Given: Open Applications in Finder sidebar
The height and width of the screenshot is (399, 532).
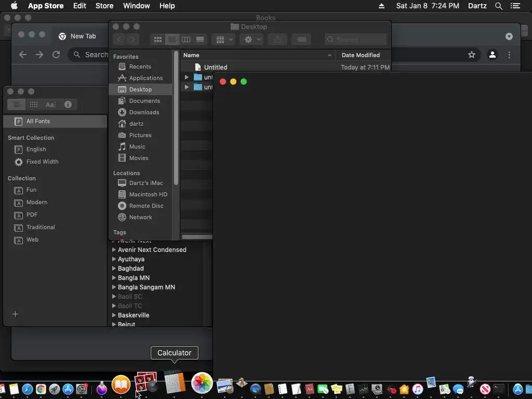Looking at the screenshot, I should (140, 78).
